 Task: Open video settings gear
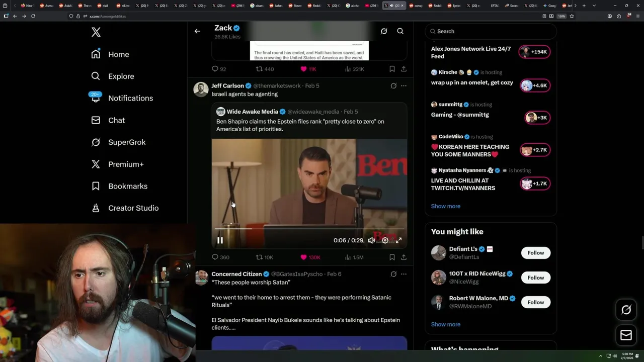[385, 240]
